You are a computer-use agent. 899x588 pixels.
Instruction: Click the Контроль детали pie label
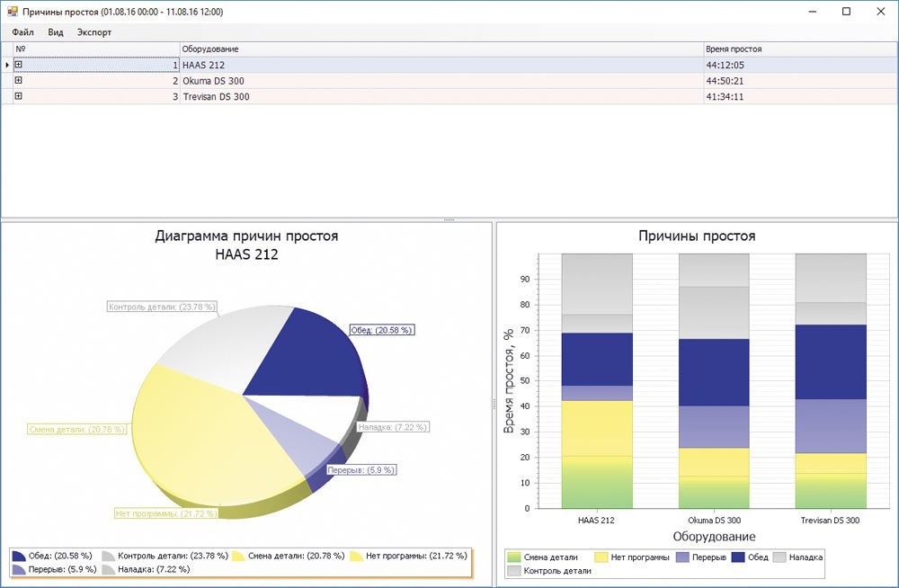click(x=162, y=307)
